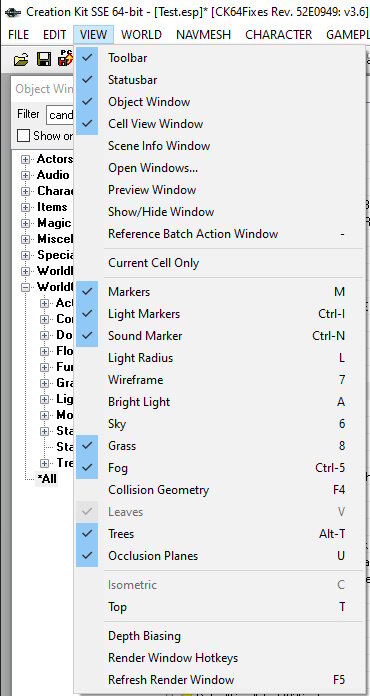Viewport: 370px width, 696px height.
Task: Toggle the Sound Marker option
Action: [x=220, y=336]
